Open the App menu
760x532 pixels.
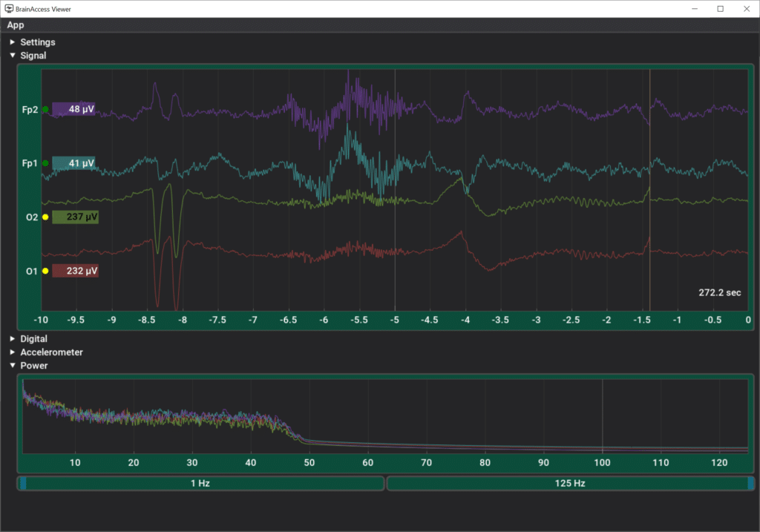[x=16, y=25]
